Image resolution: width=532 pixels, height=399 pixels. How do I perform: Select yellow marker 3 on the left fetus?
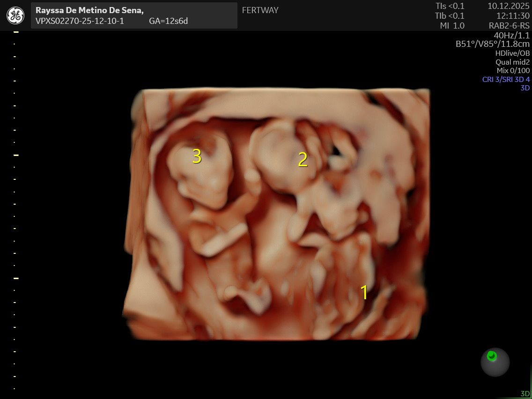pyautogui.click(x=197, y=157)
